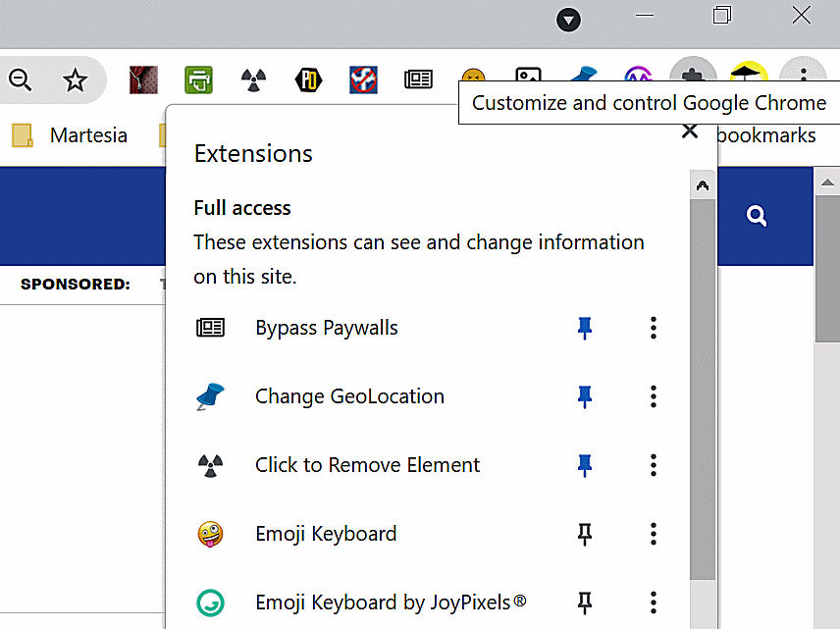840x629 pixels.
Task: Open more options for Emoji Keyboard by JoyPixels
Action: pyautogui.click(x=653, y=603)
